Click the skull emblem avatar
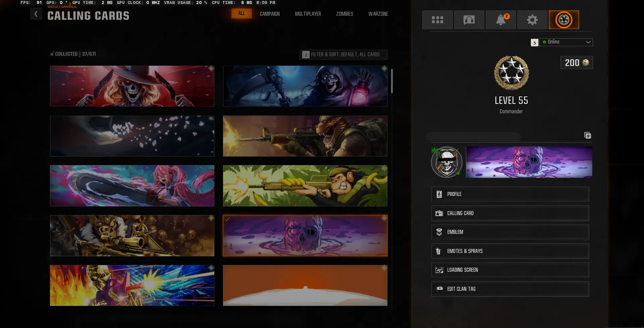This screenshot has width=644, height=328. 447,162
